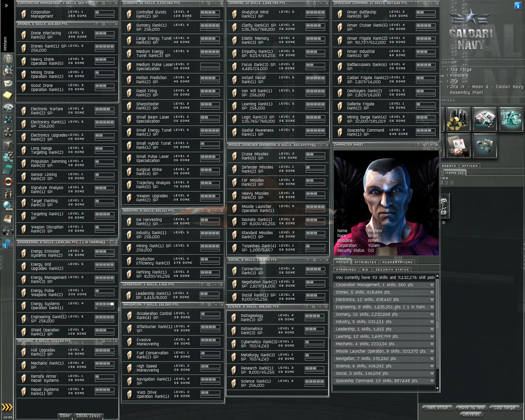Switch to the Augmentations tab
The width and height of the screenshot is (525, 420).
coord(397,262)
